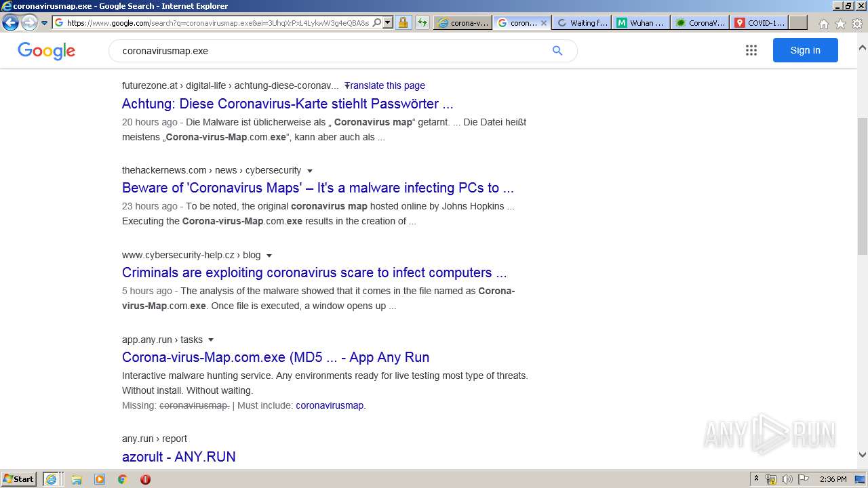The height and width of the screenshot is (488, 868).
Task: Open the Google apps grid
Action: tap(751, 50)
